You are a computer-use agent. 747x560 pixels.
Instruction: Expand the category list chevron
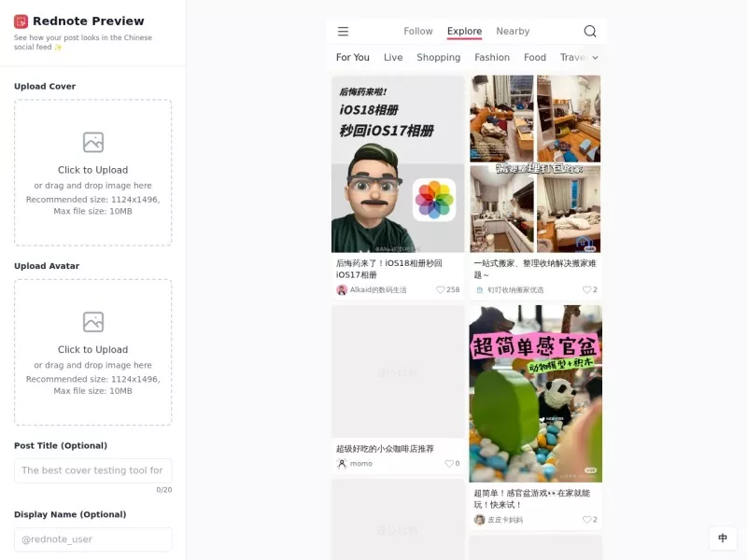point(595,58)
